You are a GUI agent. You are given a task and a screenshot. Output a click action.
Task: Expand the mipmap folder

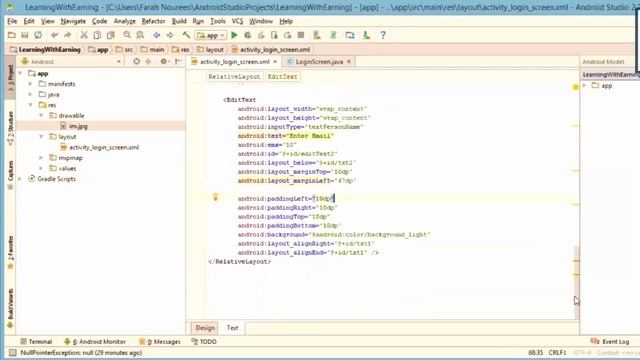tap(41, 158)
